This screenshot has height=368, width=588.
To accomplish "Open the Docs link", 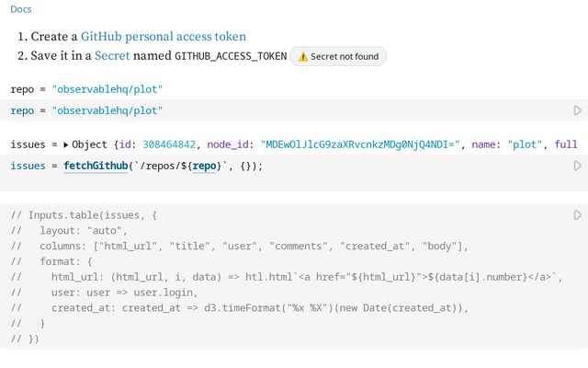I will pos(21,9).
